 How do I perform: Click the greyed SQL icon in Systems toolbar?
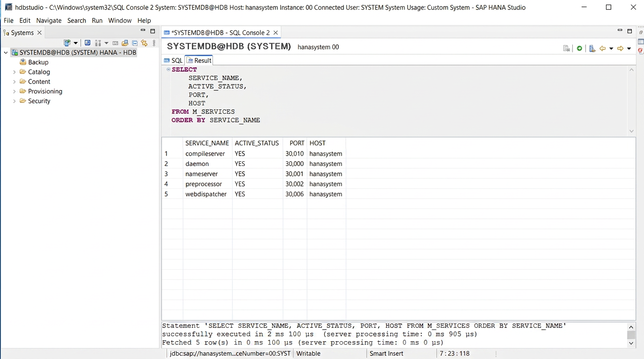pos(116,43)
